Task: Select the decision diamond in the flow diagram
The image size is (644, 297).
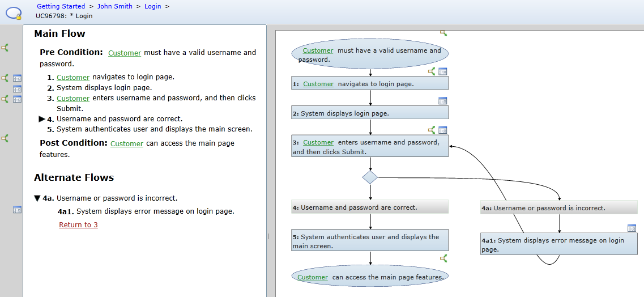Action: [370, 177]
